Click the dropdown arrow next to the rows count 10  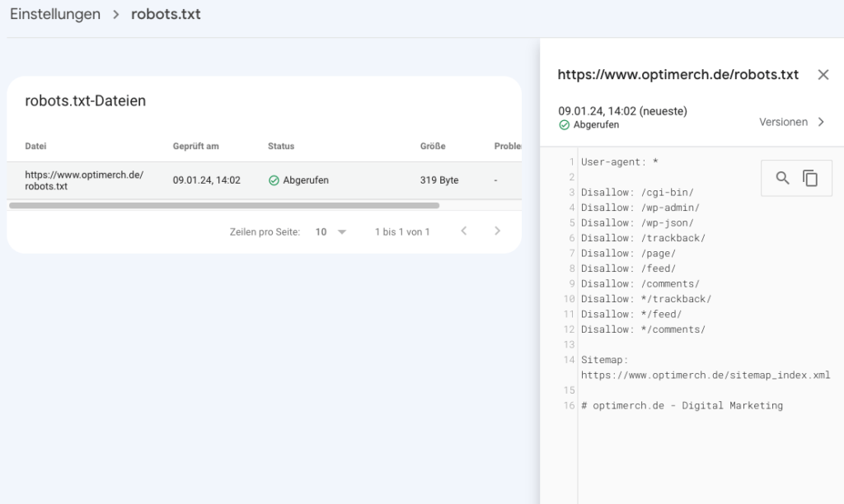pyautogui.click(x=341, y=231)
